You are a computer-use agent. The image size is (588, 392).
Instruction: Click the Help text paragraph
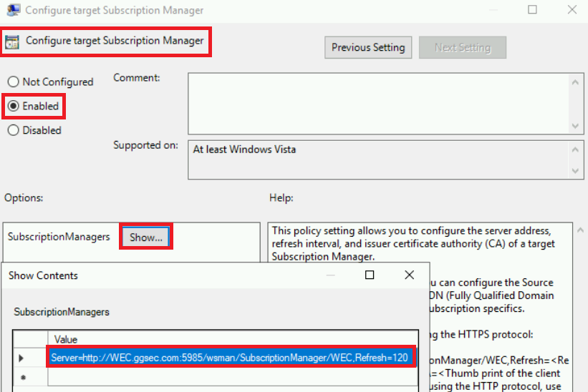click(x=413, y=243)
